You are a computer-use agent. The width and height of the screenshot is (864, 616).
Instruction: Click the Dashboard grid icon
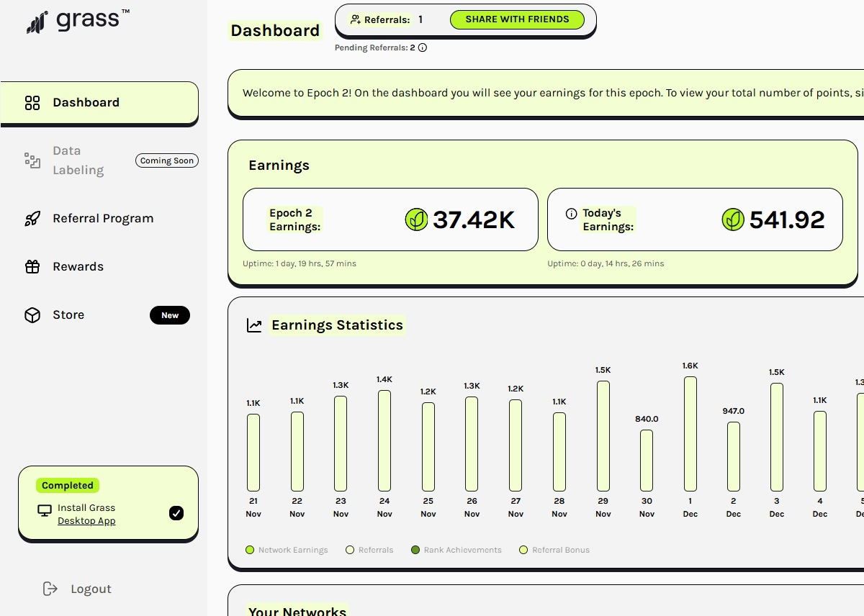coord(32,103)
